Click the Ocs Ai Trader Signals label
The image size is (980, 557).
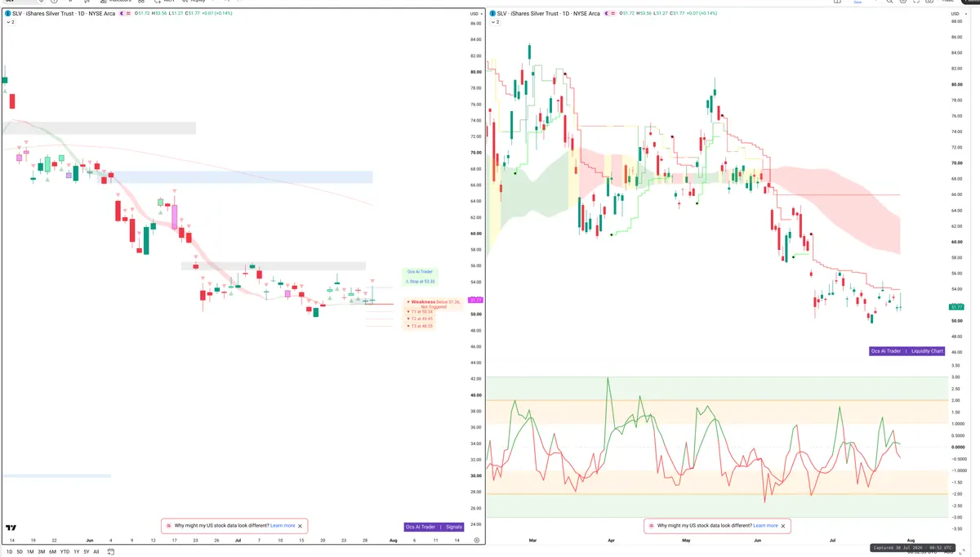click(434, 527)
